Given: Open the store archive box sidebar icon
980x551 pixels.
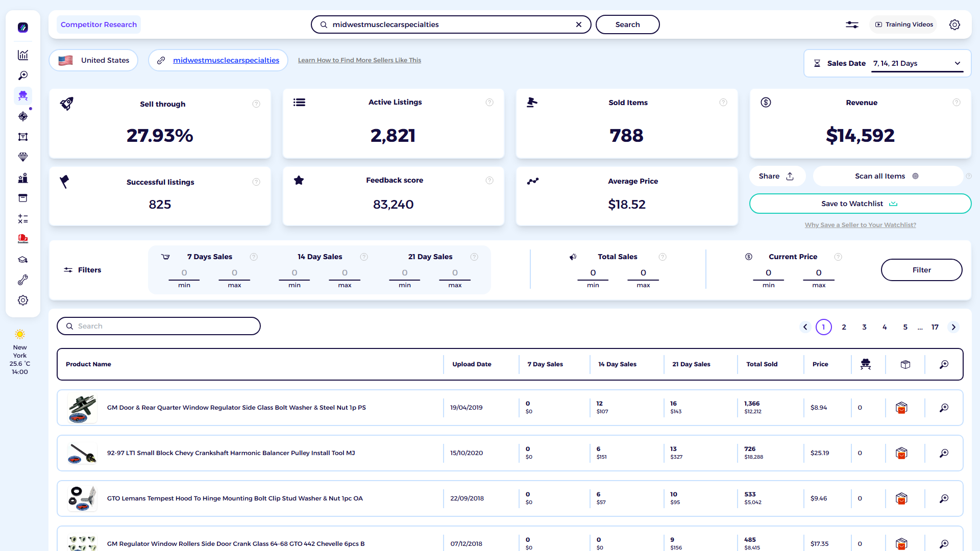Looking at the screenshot, I should [23, 198].
